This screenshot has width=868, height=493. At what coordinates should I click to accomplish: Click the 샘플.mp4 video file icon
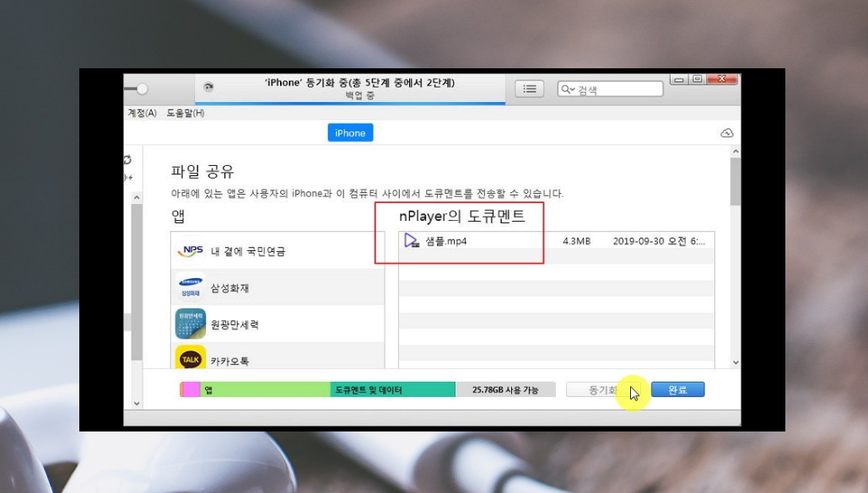pyautogui.click(x=412, y=241)
